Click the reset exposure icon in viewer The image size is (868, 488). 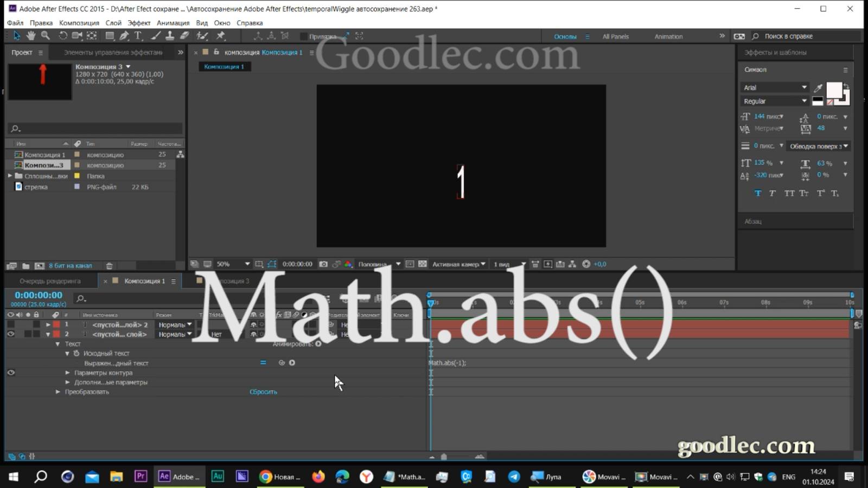pyautogui.click(x=586, y=264)
